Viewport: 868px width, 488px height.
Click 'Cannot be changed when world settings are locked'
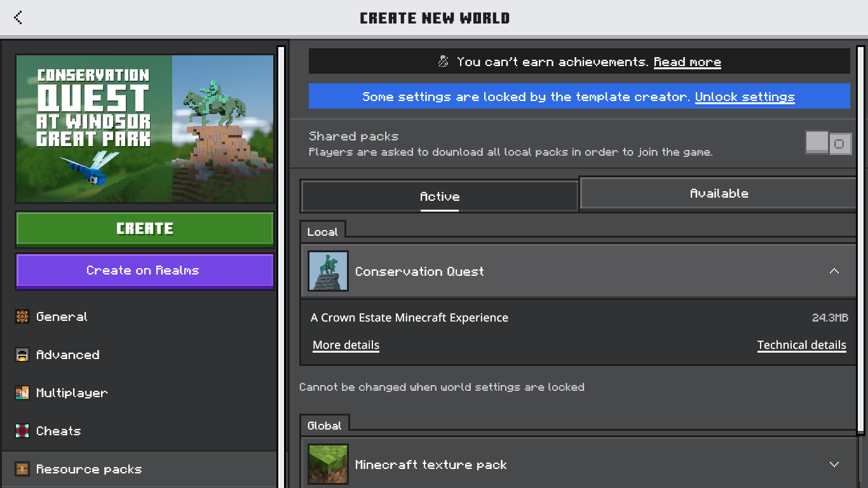pos(442,387)
